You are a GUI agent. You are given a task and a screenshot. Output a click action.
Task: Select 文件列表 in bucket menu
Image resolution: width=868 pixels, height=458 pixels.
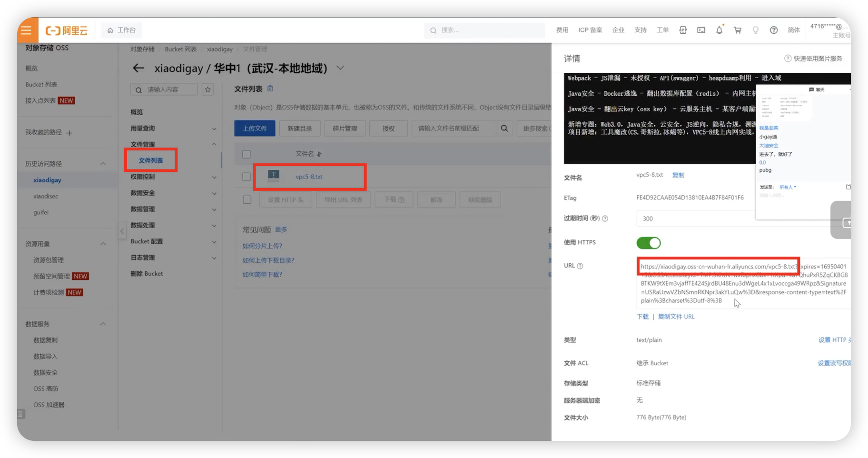(x=151, y=160)
